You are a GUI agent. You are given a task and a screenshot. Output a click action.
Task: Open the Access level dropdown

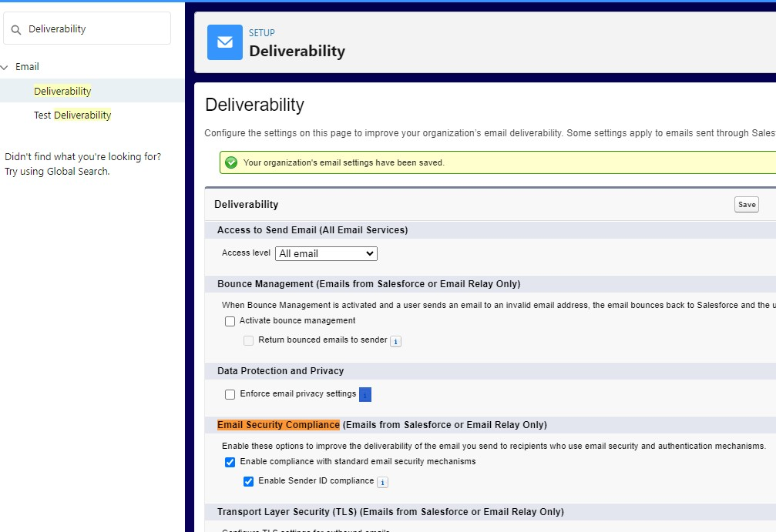[326, 253]
